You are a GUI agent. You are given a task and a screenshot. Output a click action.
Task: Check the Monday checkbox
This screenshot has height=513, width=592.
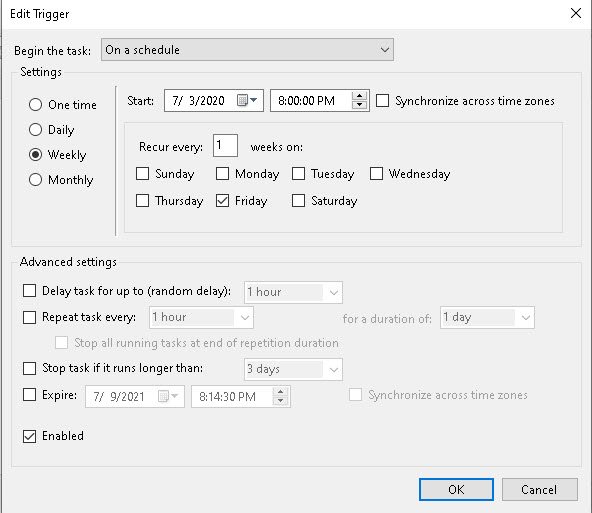tap(222, 174)
